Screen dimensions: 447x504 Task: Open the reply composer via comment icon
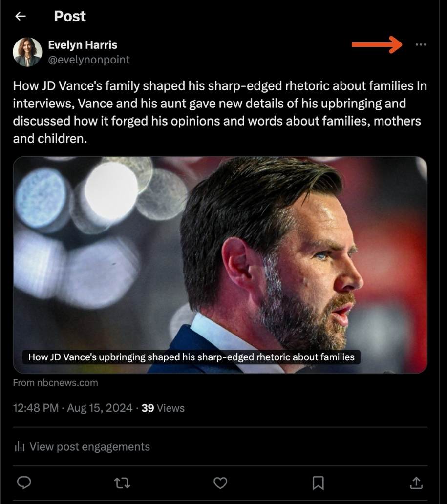tap(23, 483)
